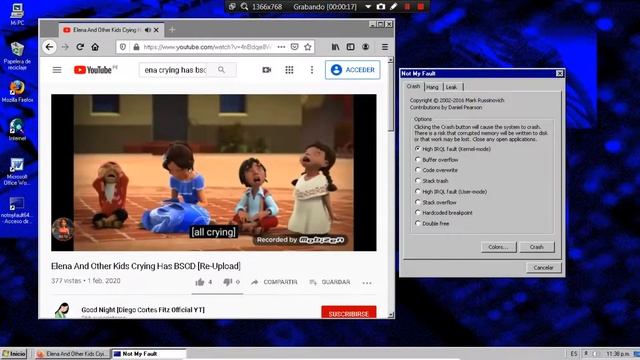
Task: Switch to the Crash tab
Action: [413, 87]
